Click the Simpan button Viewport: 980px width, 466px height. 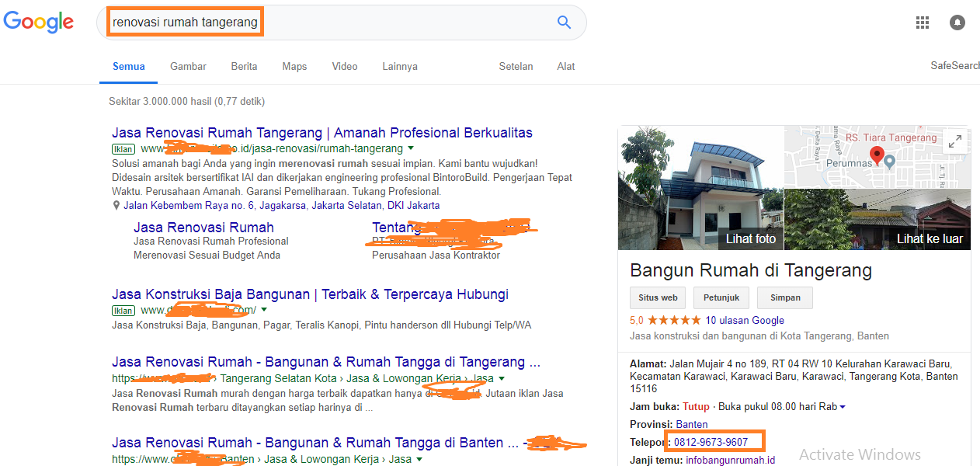(x=785, y=297)
